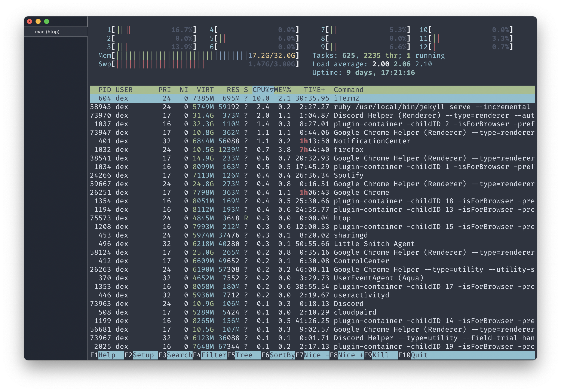Click CPU 3 meter showing 13.9%
This screenshot has width=561, height=392.
tap(151, 47)
